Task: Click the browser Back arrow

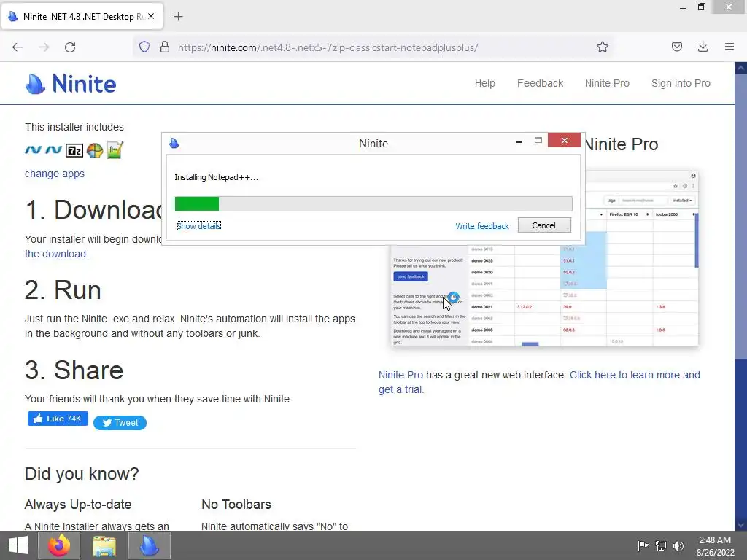Action: click(18, 47)
